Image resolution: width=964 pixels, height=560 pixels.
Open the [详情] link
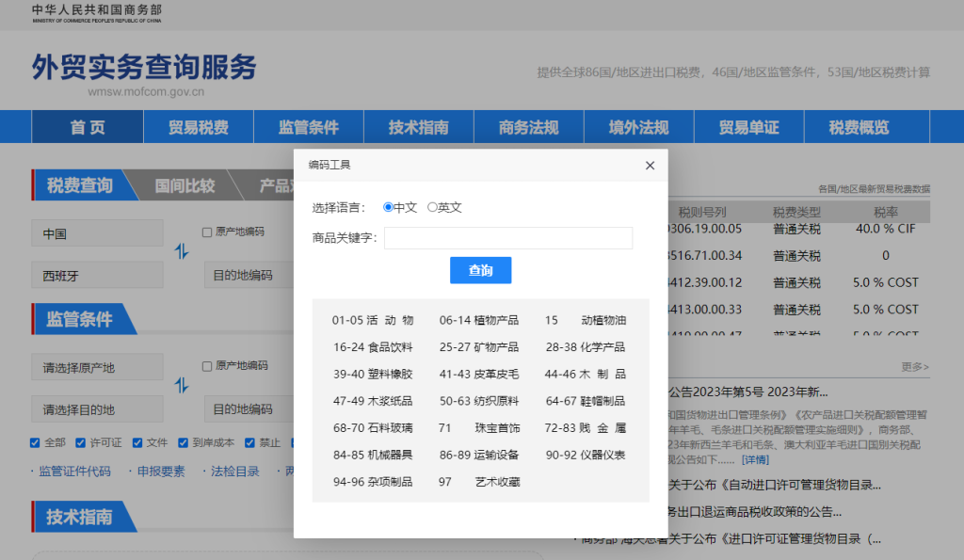[755, 460]
